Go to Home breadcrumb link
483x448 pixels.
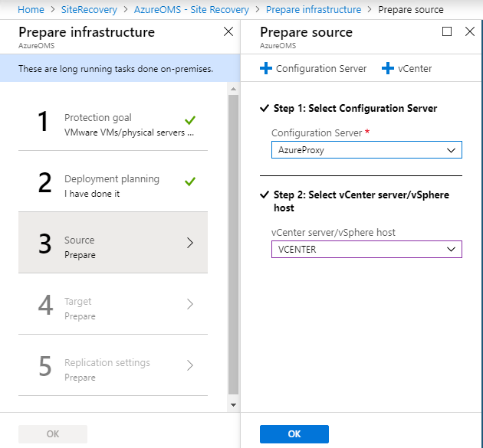coord(31,9)
